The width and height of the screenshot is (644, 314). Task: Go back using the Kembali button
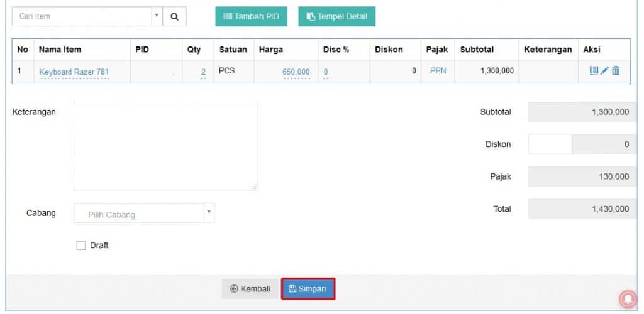click(250, 289)
